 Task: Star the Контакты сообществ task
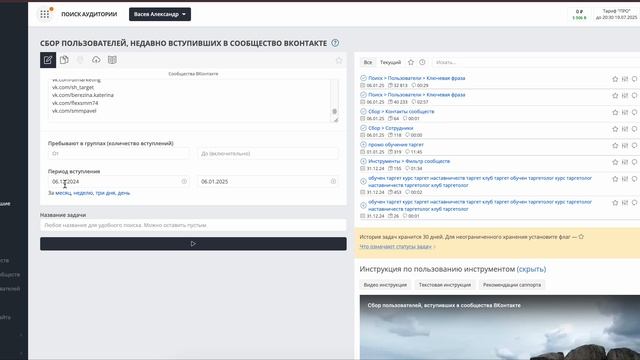(x=615, y=112)
